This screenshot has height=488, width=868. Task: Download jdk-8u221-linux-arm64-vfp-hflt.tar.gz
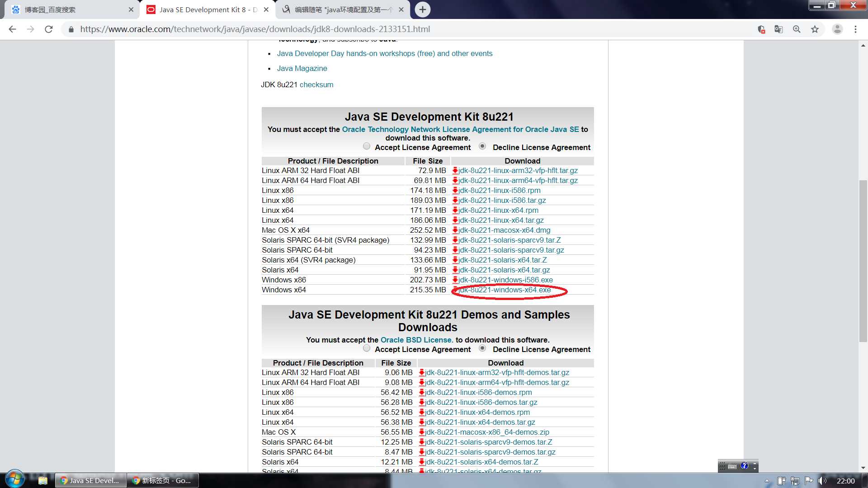coord(518,180)
